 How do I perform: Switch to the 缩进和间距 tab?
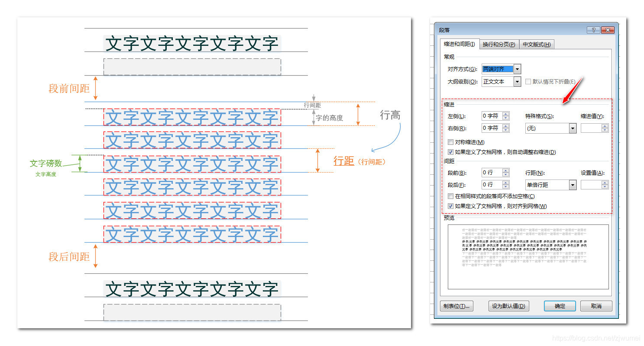click(460, 44)
